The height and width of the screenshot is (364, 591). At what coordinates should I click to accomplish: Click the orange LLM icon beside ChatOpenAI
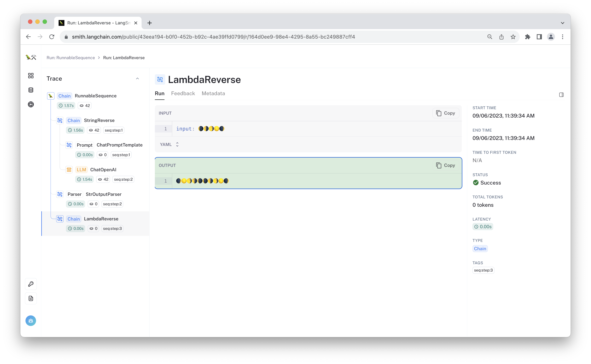click(x=69, y=170)
